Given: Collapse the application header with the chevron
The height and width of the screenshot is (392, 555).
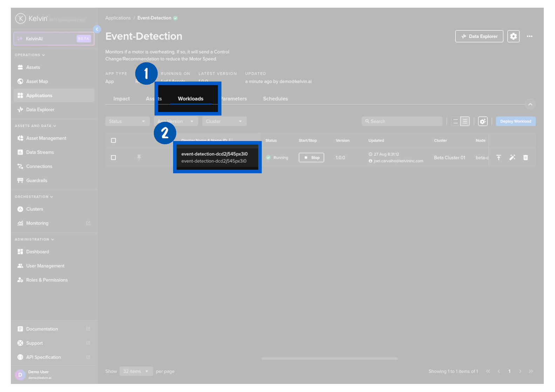Looking at the screenshot, I should coord(530,104).
